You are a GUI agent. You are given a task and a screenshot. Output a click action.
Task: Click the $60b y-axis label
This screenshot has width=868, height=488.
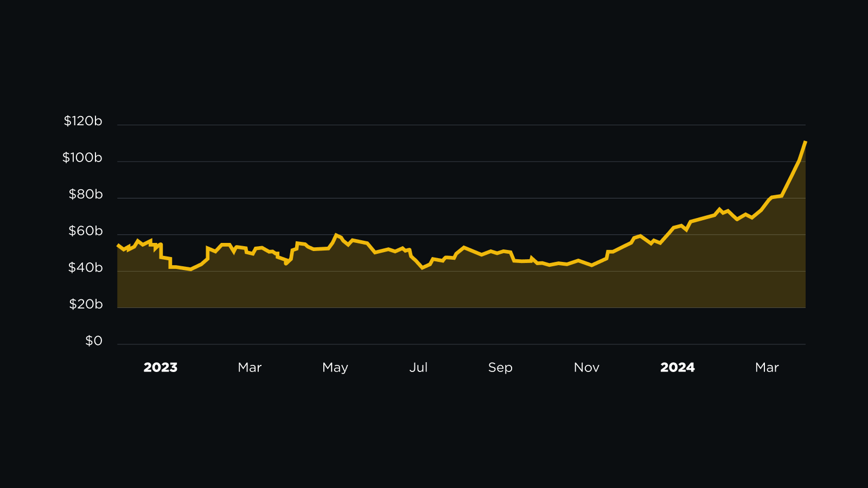click(x=85, y=231)
